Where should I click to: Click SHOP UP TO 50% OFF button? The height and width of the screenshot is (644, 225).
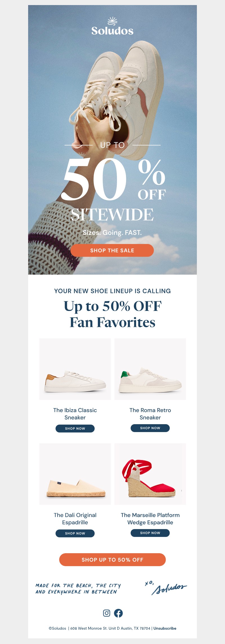pos(112,560)
